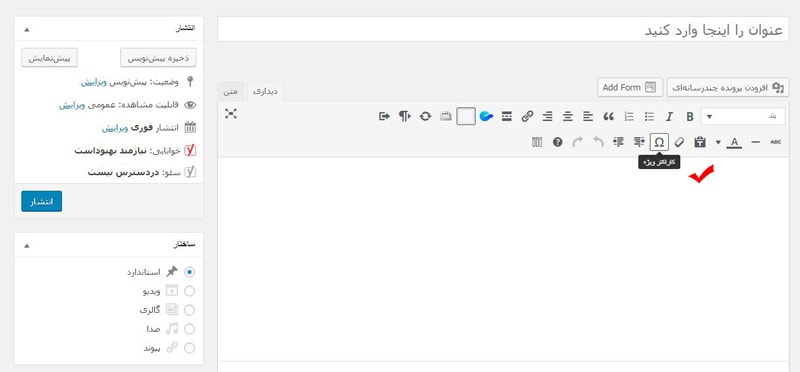Viewport: 800px width, 372px height.
Task: Click the blue انتشار publish button
Action: pos(41,201)
